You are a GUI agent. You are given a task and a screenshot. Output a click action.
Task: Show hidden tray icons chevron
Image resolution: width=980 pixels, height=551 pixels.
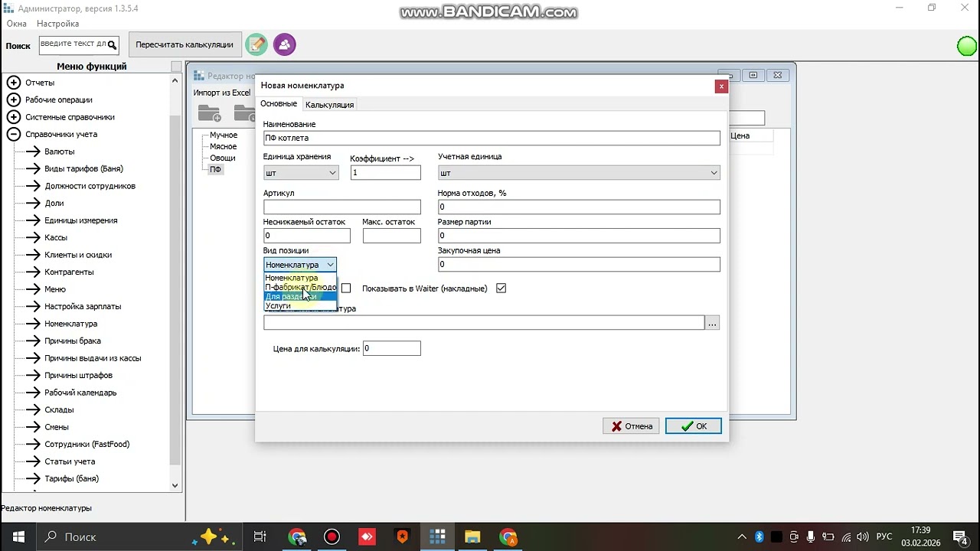point(742,536)
